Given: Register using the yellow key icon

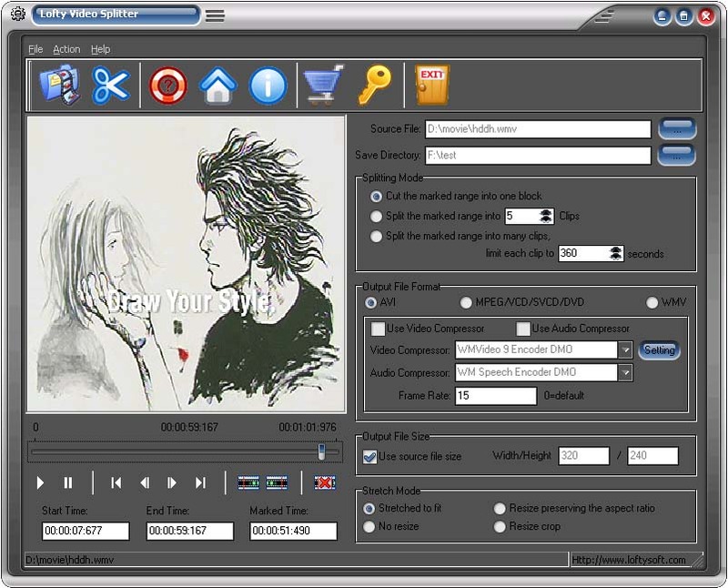Looking at the screenshot, I should (377, 84).
